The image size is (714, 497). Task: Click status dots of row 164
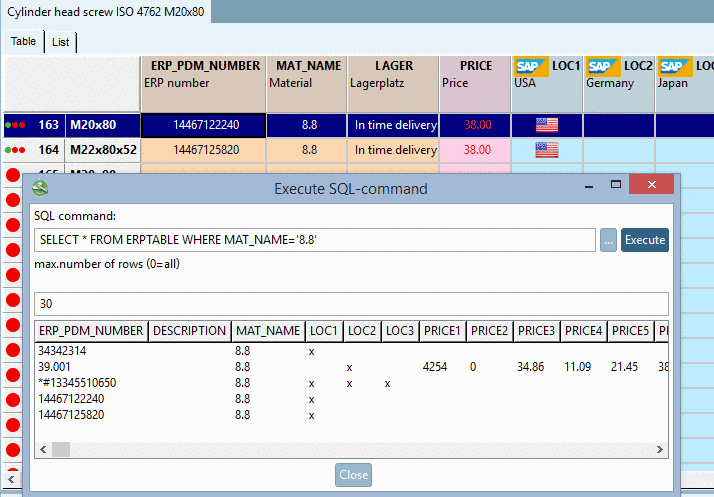coord(15,150)
